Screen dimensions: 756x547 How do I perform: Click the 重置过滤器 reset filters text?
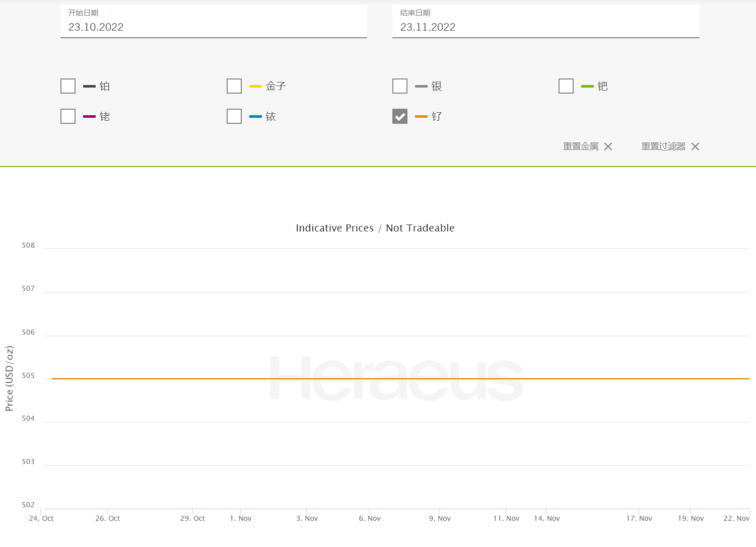(663, 146)
